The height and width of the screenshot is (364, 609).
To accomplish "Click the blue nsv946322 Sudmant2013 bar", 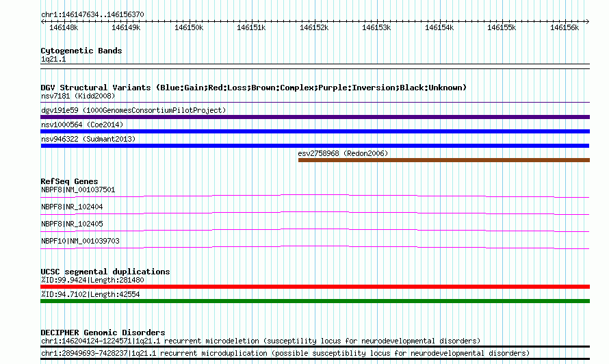I will (x=315, y=146).
